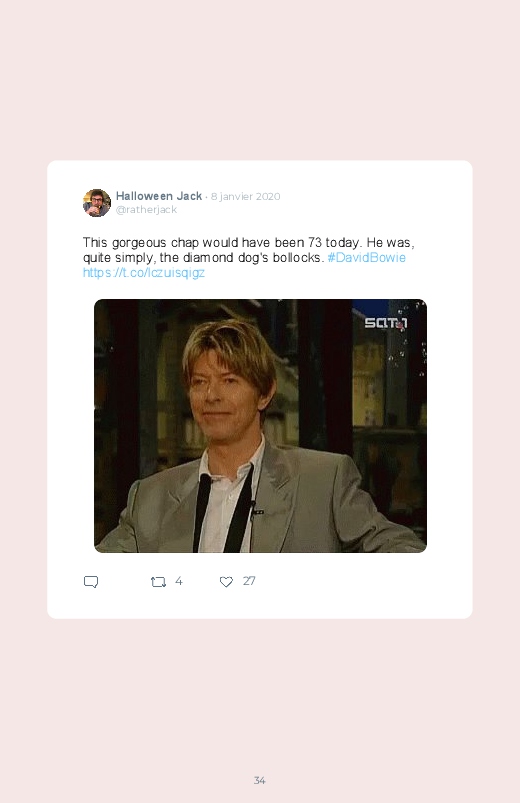Follow the https://t.co/lczuisqigz link
Image resolution: width=520 pixels, height=803 pixels.
pos(144,272)
